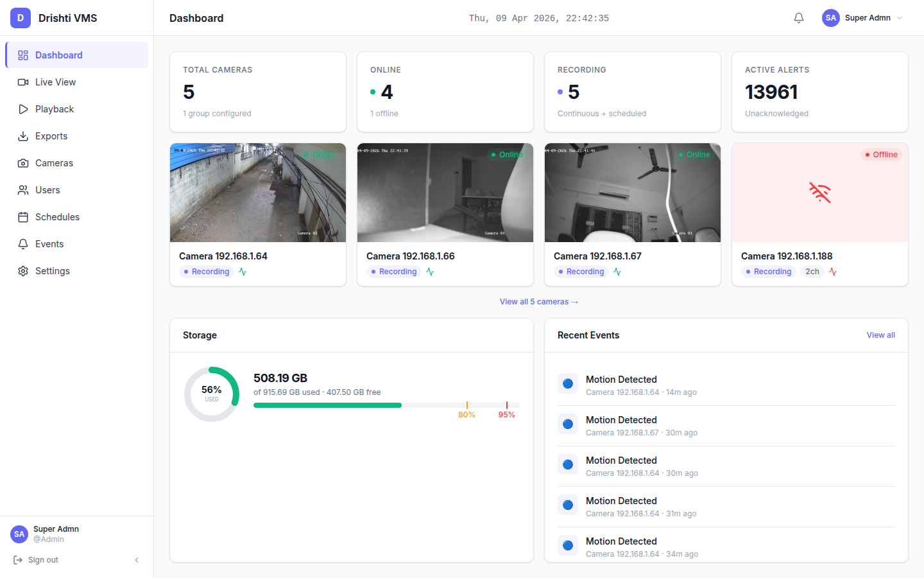Open the Super Admn account dropdown
Viewport: 924px width, 578px height.
862,18
